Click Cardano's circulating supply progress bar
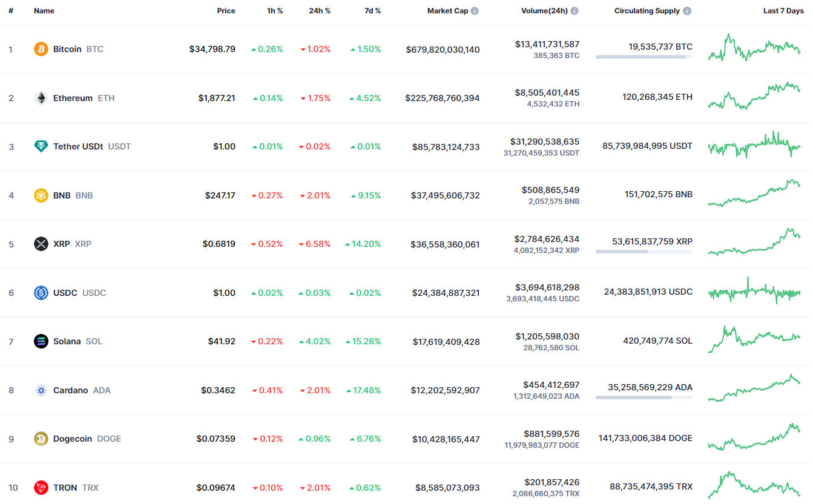Screen dimensions: 813x504 tap(644, 398)
